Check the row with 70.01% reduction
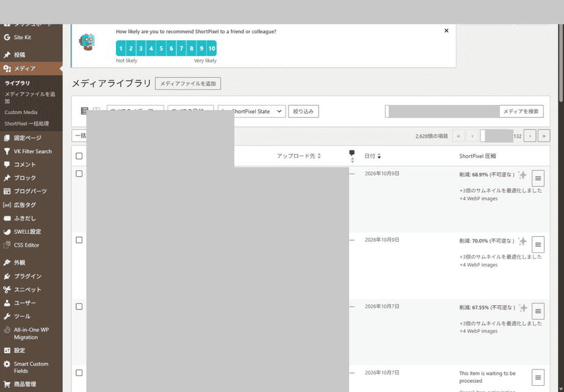Screen dimensions: 564x392 click(79, 240)
